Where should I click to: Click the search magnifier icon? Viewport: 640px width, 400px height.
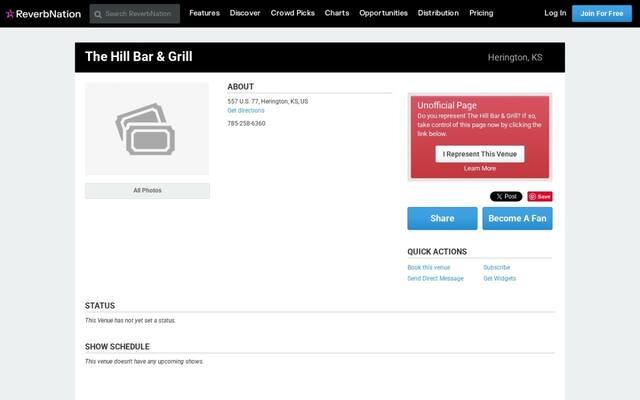pos(98,14)
